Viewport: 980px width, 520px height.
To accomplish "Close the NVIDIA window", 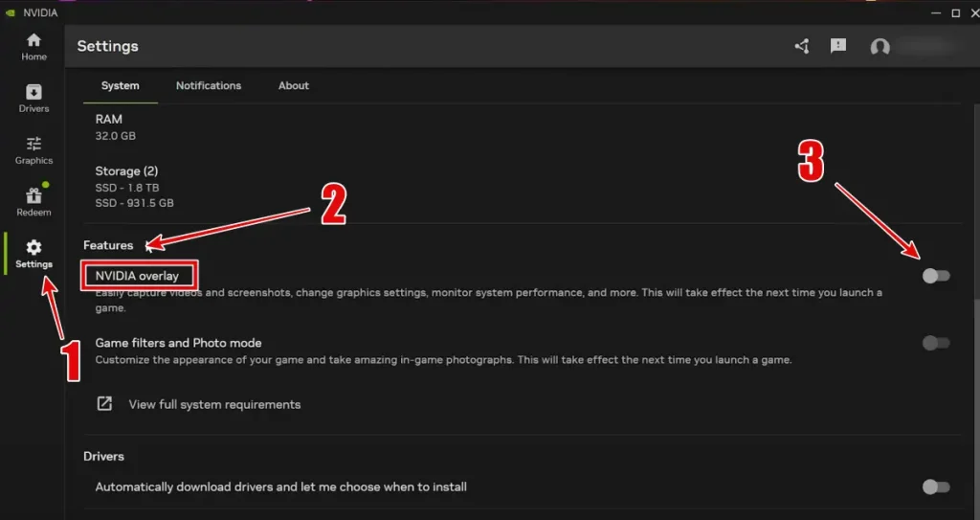I will 975,12.
